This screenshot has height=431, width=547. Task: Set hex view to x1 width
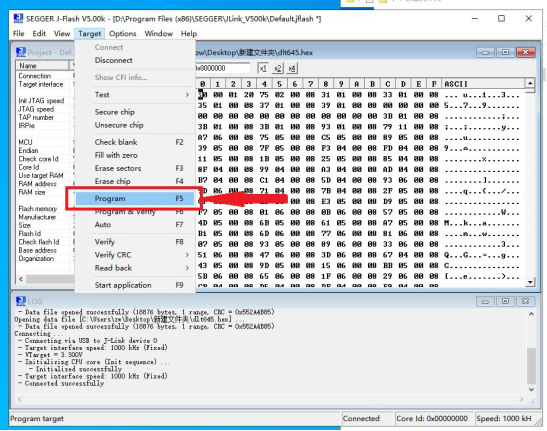[263, 68]
